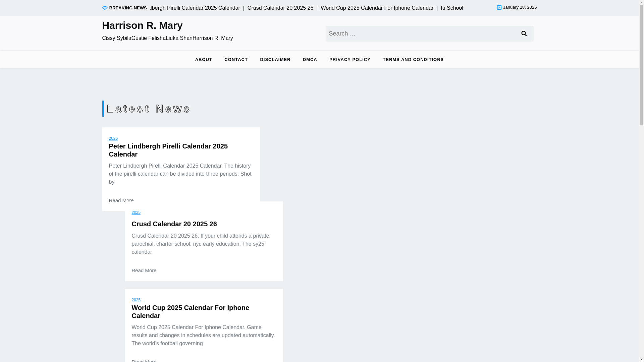The height and width of the screenshot is (362, 644).
Task: Select 2025 category tag above Crusd Calendar
Action: 136,213
